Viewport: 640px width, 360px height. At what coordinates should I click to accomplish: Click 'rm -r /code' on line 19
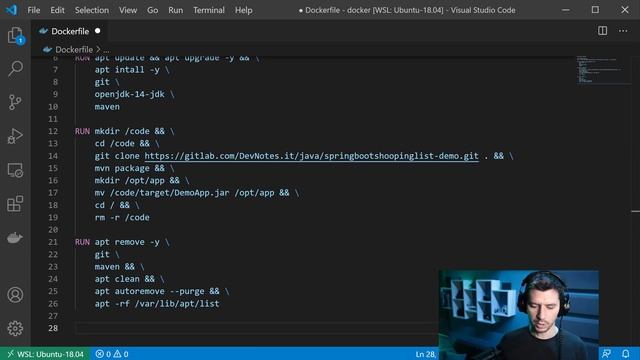click(x=122, y=218)
